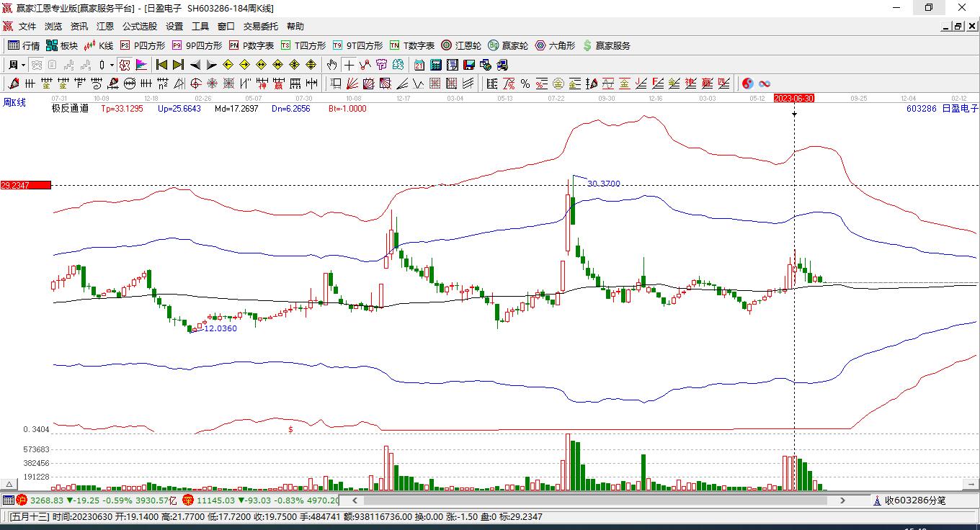
Task: Jump to last bar with skip-to-end icon
Action: [178, 65]
